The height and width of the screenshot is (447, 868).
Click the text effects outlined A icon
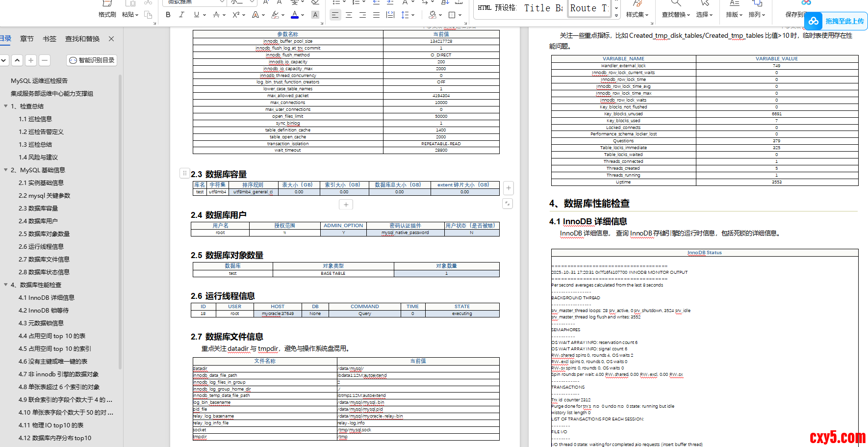(255, 15)
